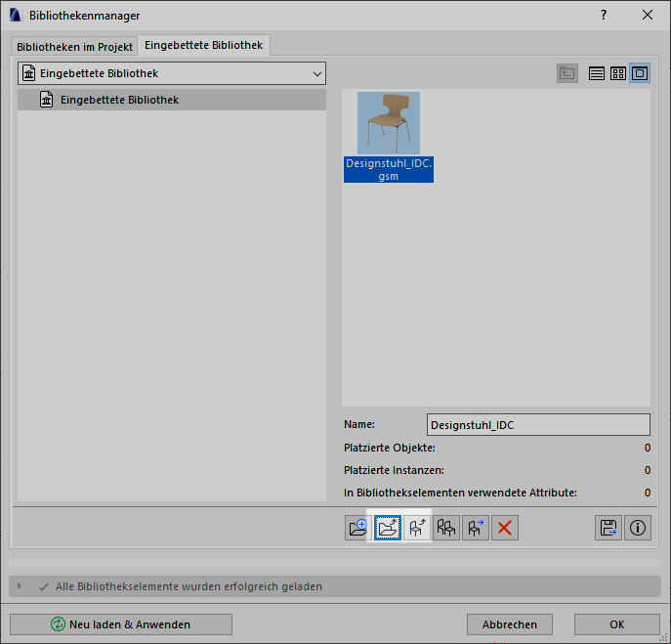Select the Designstuhl_IDC chair thumbnail
This screenshot has height=644, width=671.
pos(389,123)
